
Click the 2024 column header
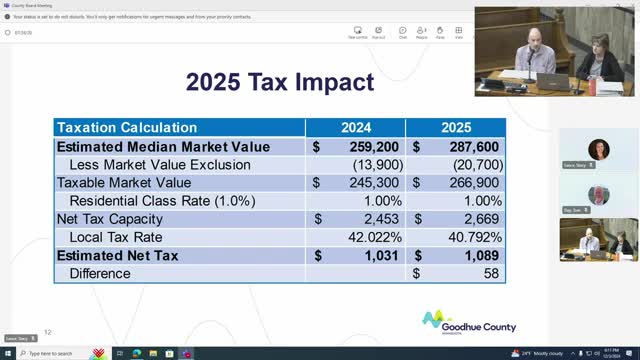(x=356, y=128)
